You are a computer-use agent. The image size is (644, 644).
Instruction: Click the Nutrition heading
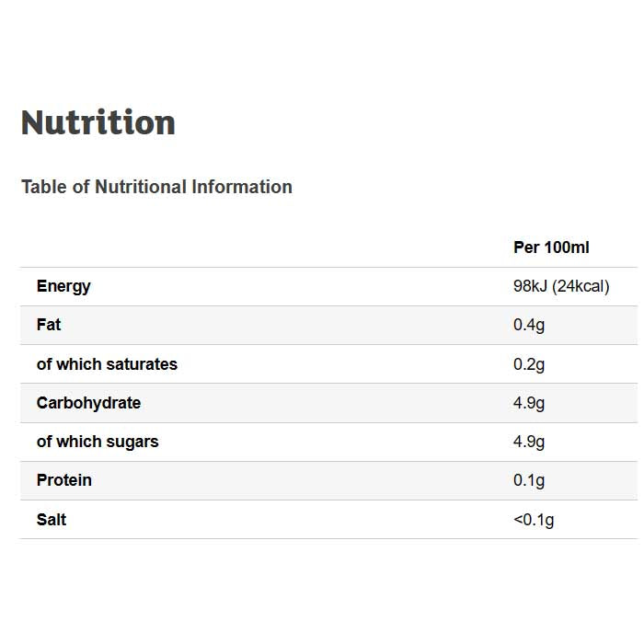[x=98, y=122]
